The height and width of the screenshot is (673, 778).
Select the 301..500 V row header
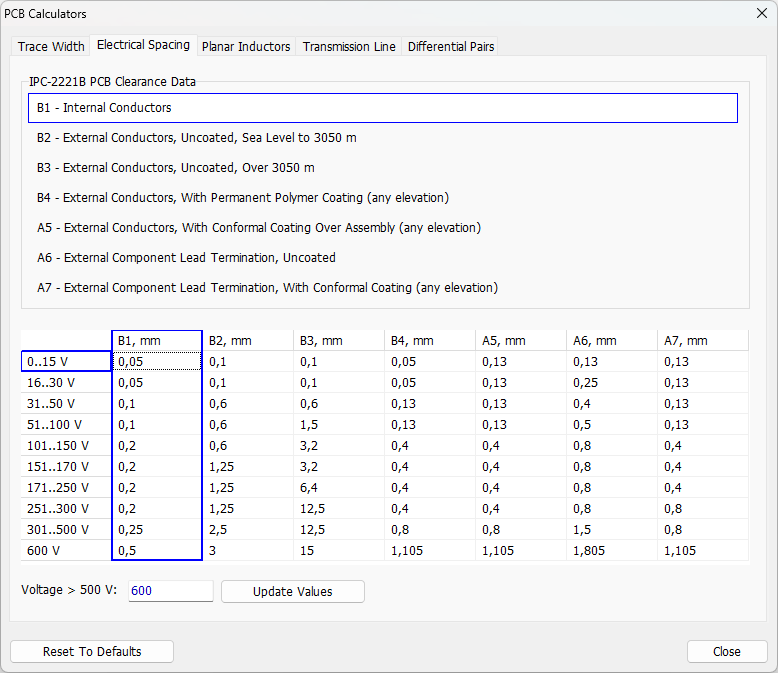click(66, 530)
